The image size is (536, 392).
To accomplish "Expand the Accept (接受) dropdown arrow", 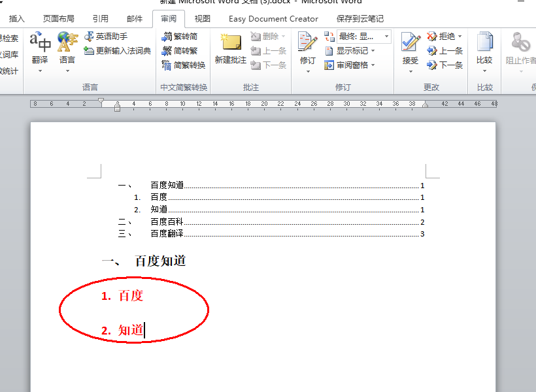I will coord(410,71).
